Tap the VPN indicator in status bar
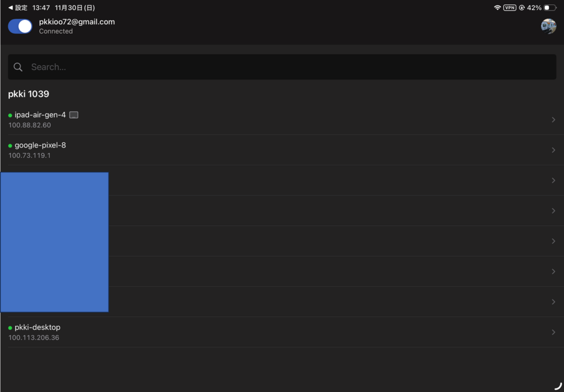The width and height of the screenshot is (564, 392). tap(509, 8)
